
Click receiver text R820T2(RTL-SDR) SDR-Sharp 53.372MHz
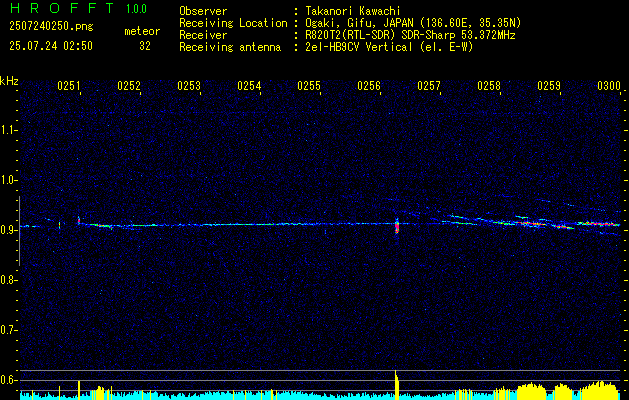tap(410, 35)
